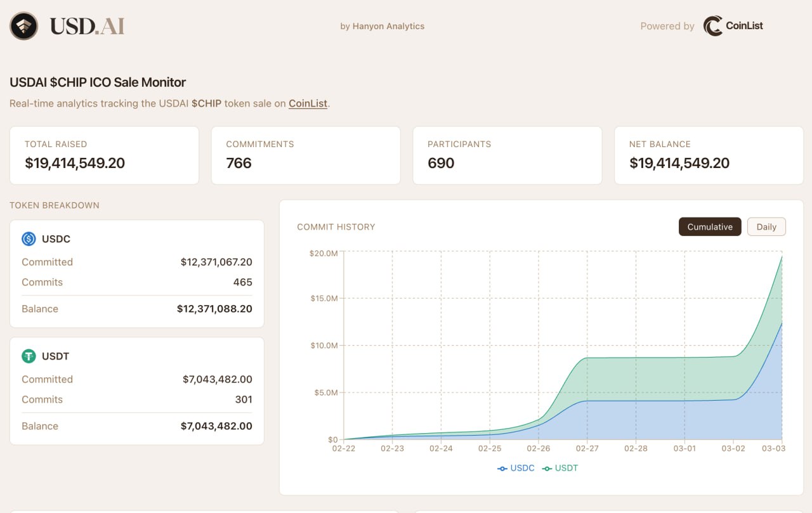Image resolution: width=812 pixels, height=513 pixels.
Task: Switch chart to Cumulative view
Action: (710, 227)
